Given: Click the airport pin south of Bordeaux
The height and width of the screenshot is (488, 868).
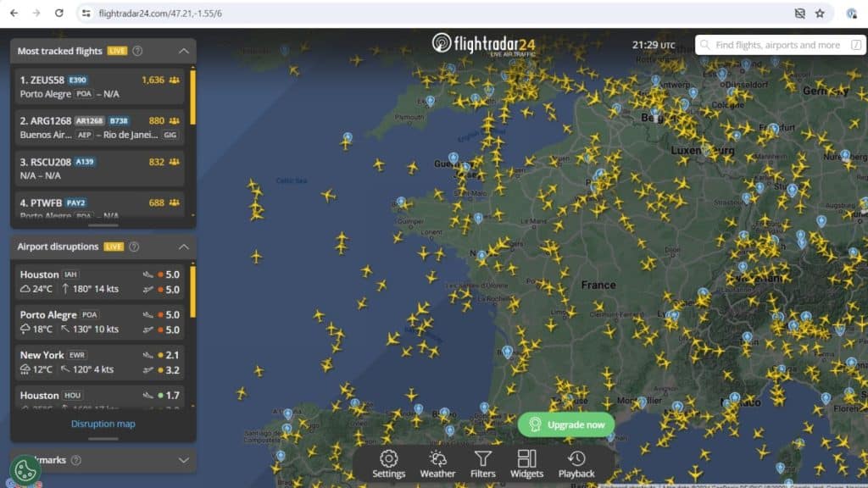Looking at the screenshot, I should [x=507, y=352].
